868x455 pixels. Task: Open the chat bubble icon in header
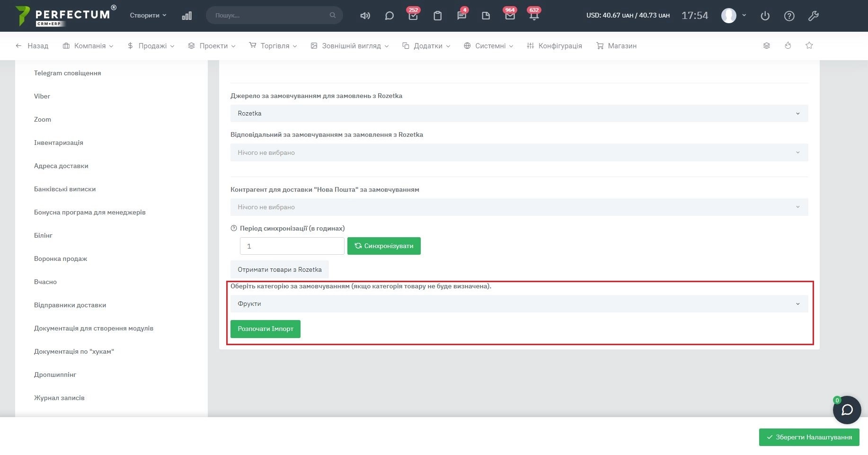coord(389,16)
